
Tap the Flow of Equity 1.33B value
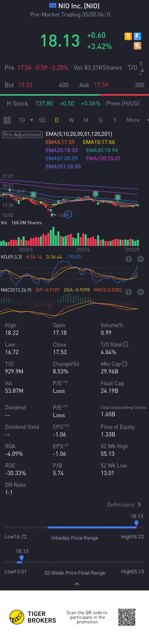[x=108, y=434]
